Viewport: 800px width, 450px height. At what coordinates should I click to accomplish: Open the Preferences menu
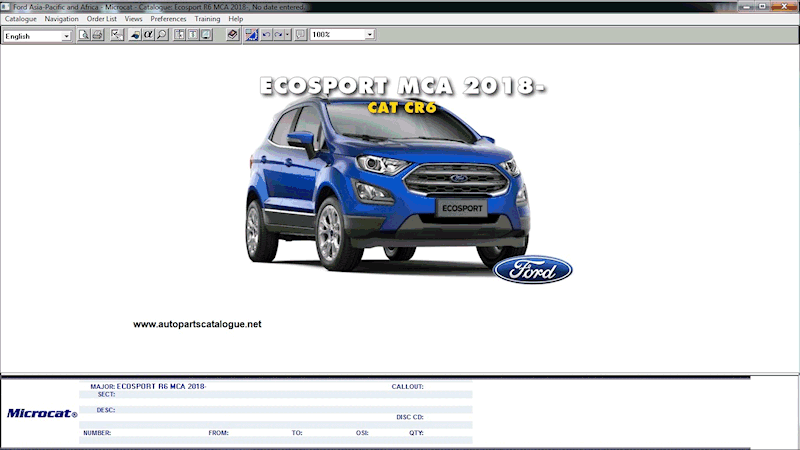(x=168, y=19)
